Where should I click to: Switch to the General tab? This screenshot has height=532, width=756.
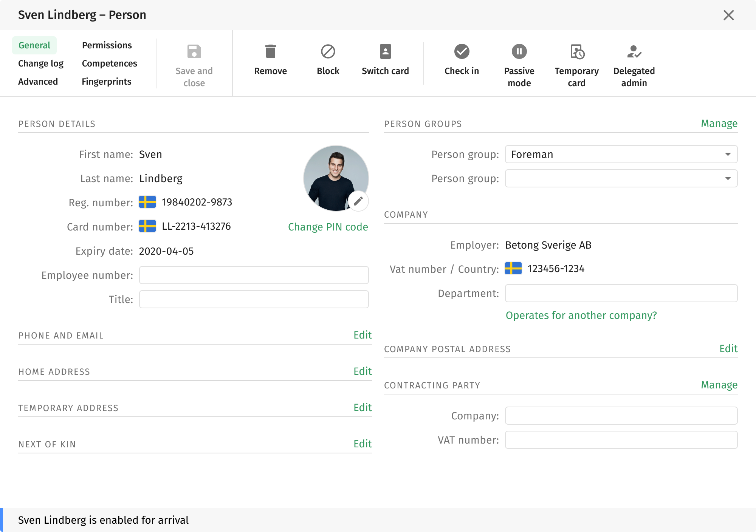click(34, 45)
